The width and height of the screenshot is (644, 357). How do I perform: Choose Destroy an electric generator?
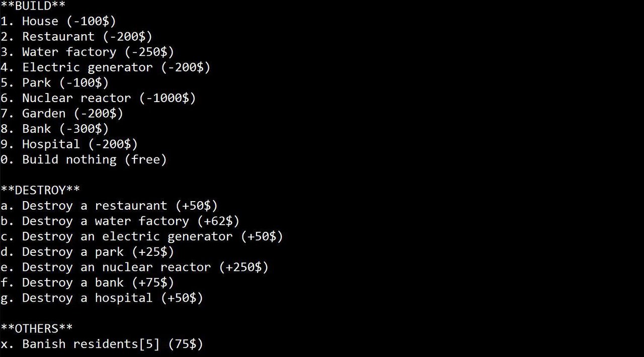pos(142,236)
